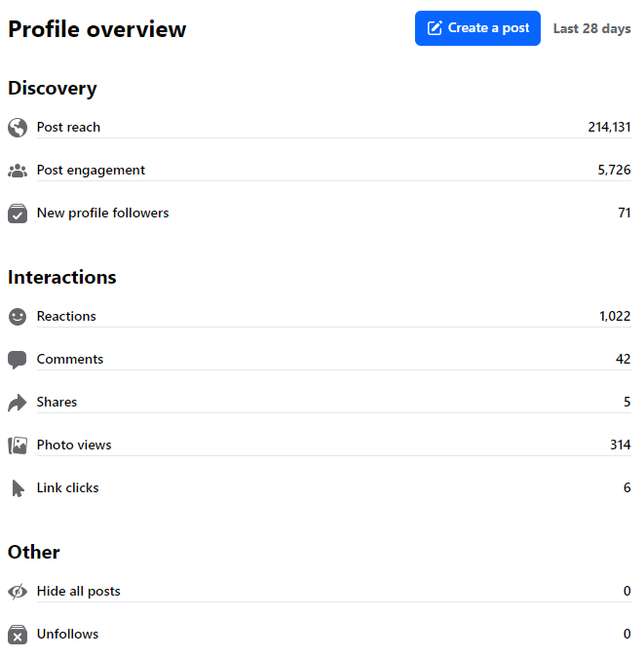This screenshot has height=659, width=644.
Task: Select the Unfollows label
Action: tap(67, 634)
